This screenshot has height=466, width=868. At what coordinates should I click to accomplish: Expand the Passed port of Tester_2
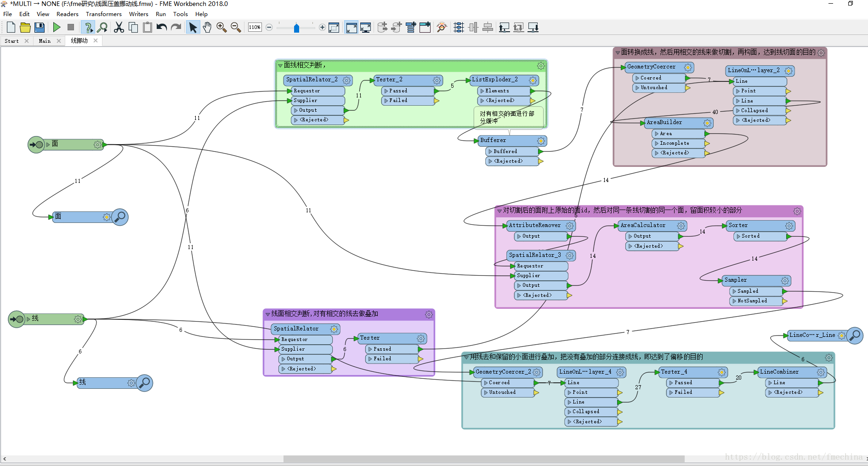386,91
